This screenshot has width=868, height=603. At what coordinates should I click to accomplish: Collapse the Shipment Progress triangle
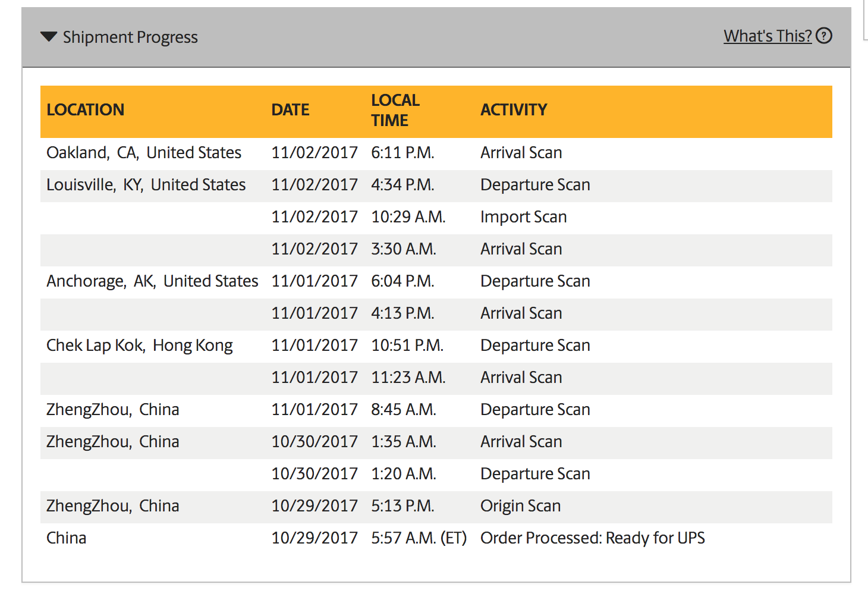[x=49, y=37]
